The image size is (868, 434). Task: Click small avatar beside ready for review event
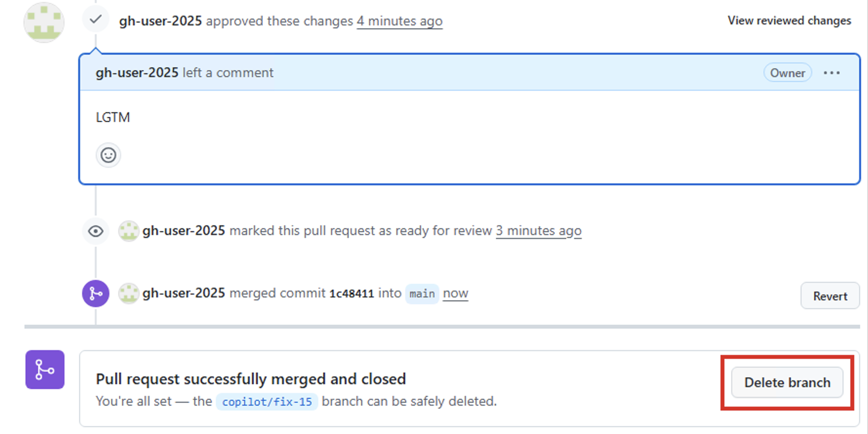click(129, 231)
